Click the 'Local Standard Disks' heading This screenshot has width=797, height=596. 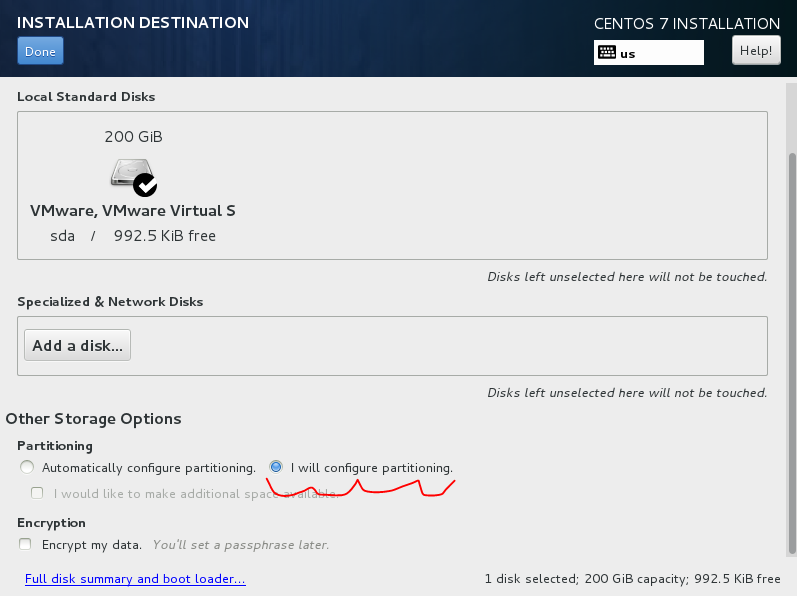(86, 97)
